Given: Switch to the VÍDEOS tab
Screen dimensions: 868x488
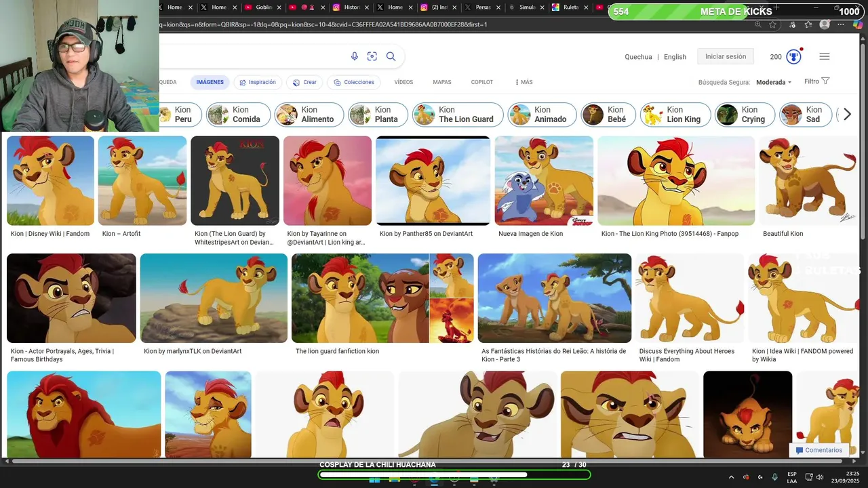Looking at the screenshot, I should pyautogui.click(x=403, y=82).
